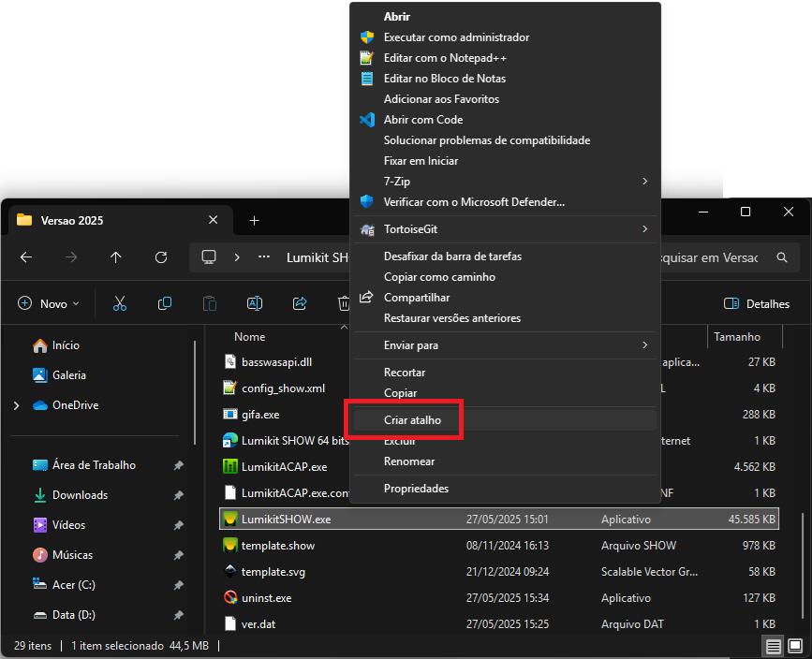This screenshot has height=659, width=812.
Task: Expand hidden breadcrumb path with ellipsis
Action: coord(264,256)
